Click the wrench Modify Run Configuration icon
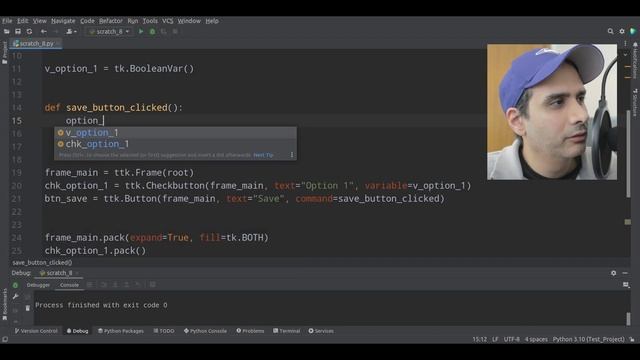The height and width of the screenshot is (360, 640). [16, 297]
